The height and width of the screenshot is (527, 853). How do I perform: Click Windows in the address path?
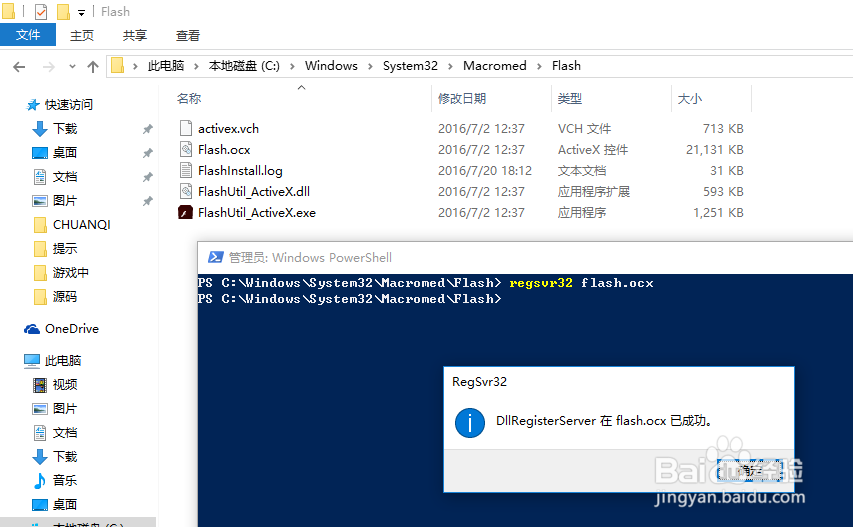331,66
